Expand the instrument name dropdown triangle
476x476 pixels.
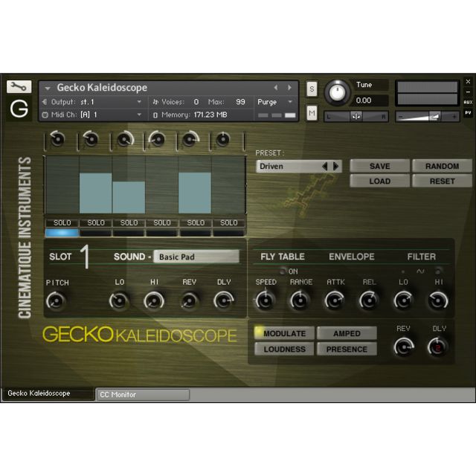pos(48,89)
